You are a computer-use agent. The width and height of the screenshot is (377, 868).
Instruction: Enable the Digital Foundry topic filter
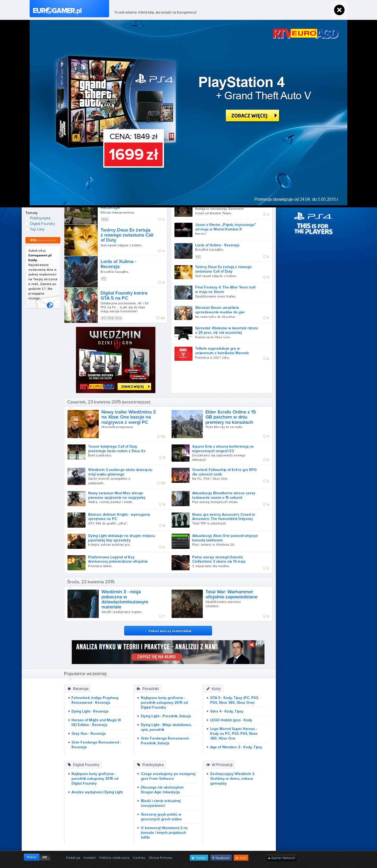point(27,224)
